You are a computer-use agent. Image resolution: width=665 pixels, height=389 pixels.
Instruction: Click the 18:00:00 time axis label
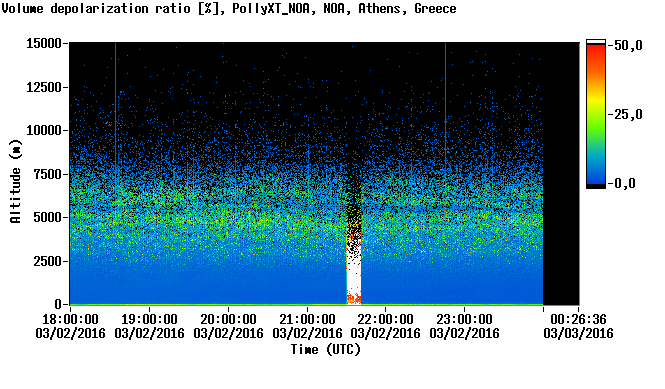coord(70,319)
